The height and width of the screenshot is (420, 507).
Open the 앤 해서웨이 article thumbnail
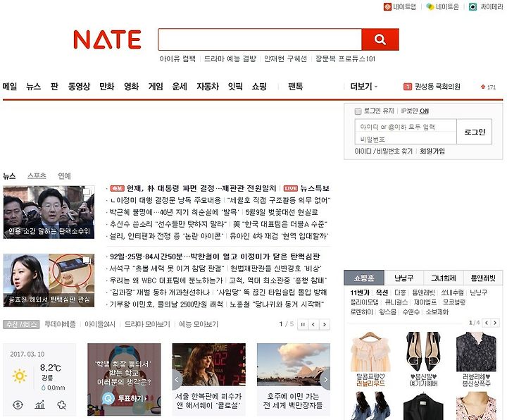[x=209, y=364]
